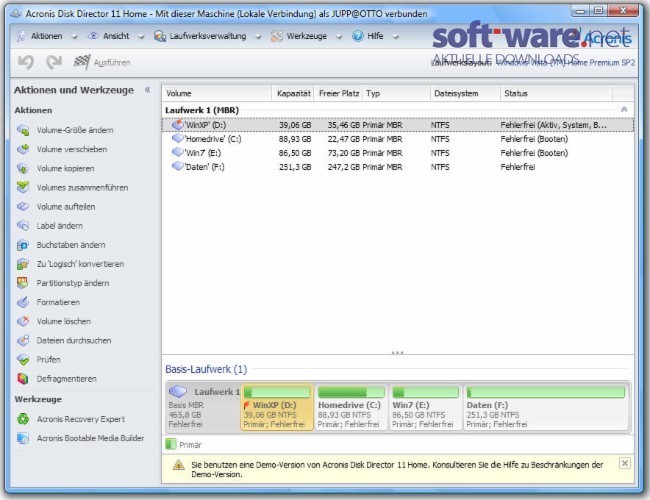The width and height of the screenshot is (650, 500).
Task: Open the Werkzeuge menu dropdown arrow
Action: [x=339, y=37]
